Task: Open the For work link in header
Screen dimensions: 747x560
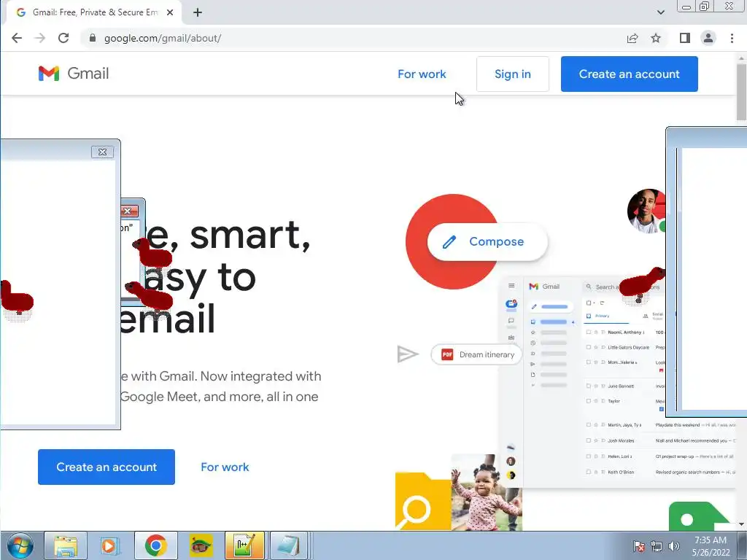Action: coord(422,74)
